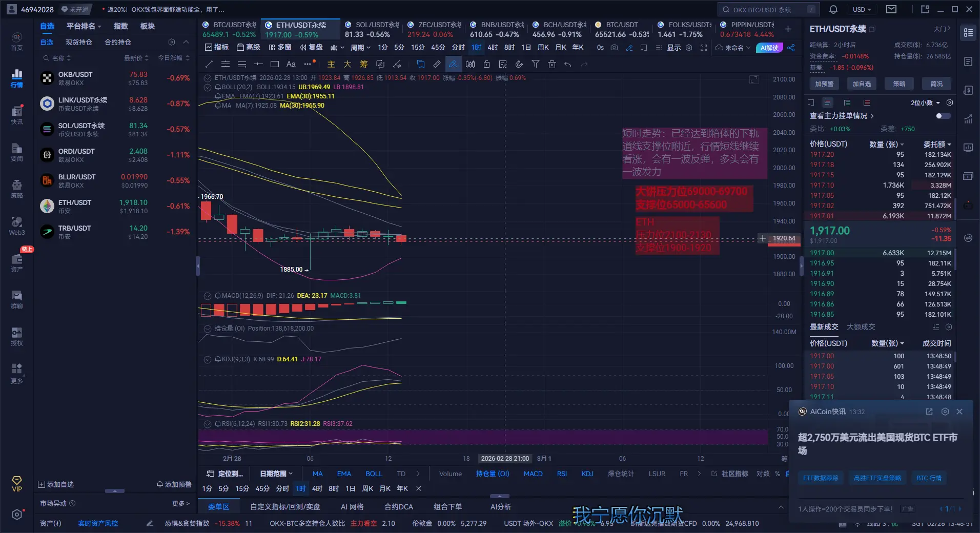Close the AiCoin快讯 news popup
The width and height of the screenshot is (980, 533).
(x=959, y=412)
